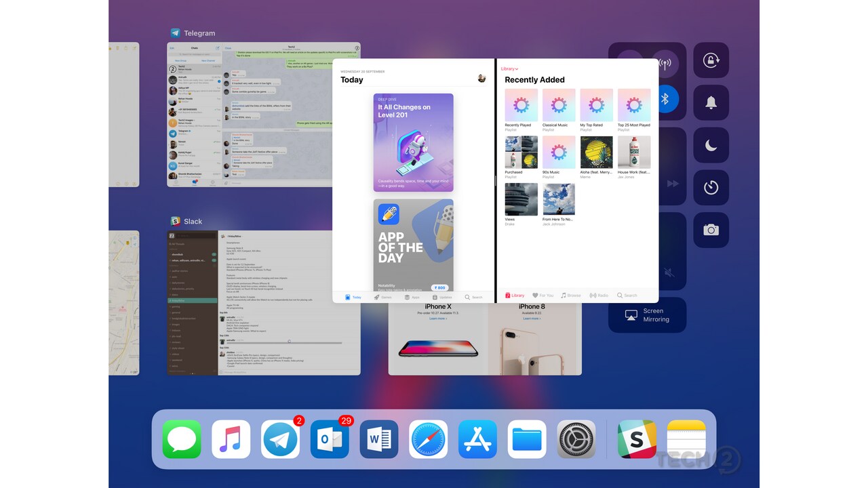Tap the account avatar in App Store
868x488 pixels.
pyautogui.click(x=481, y=79)
